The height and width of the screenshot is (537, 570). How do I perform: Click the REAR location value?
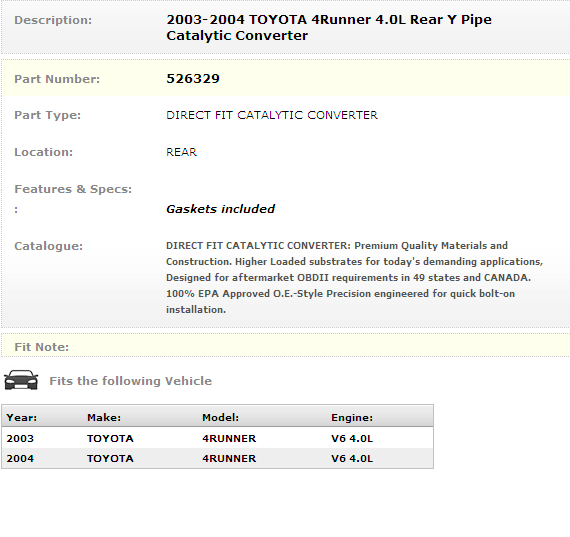tap(181, 152)
